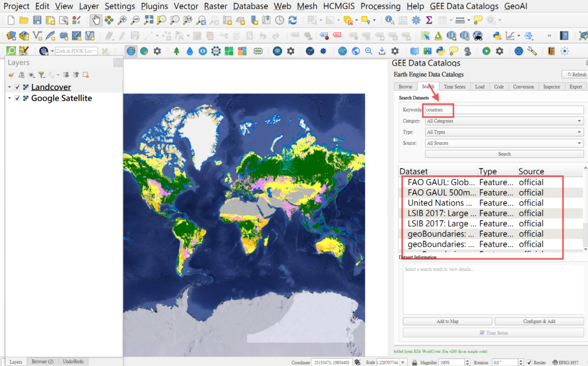Open the Statistical Summary sigma icon
Viewport: 588px width, 366px height.
click(x=428, y=20)
